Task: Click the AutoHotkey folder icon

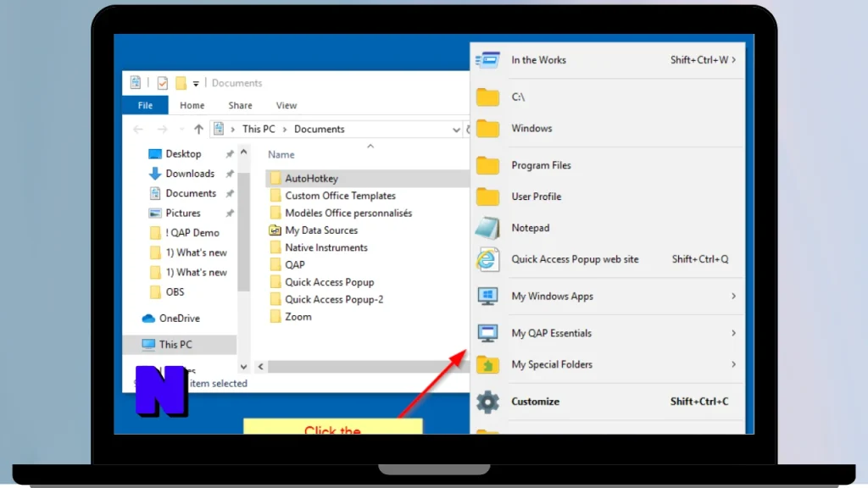Action: 275,178
